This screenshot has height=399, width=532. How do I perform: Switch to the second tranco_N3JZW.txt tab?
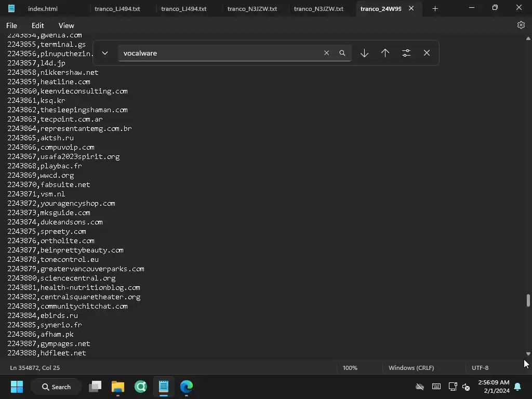point(318,9)
